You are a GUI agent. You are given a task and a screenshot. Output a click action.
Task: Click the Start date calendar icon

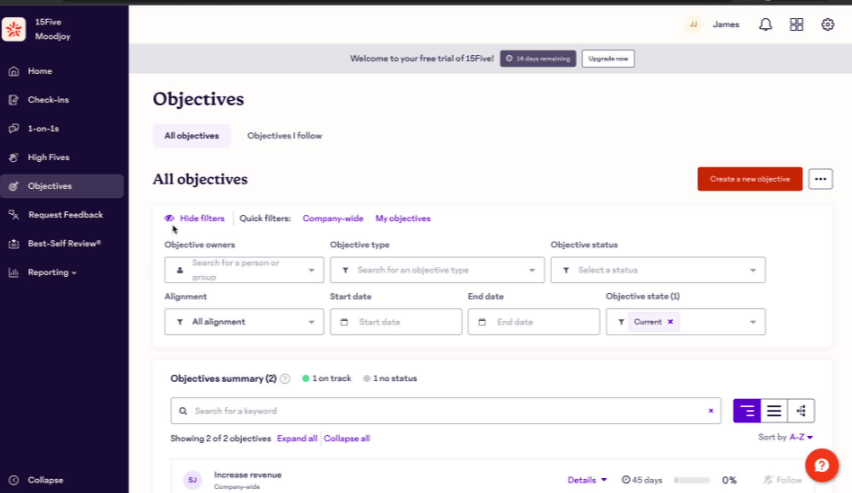click(x=344, y=322)
